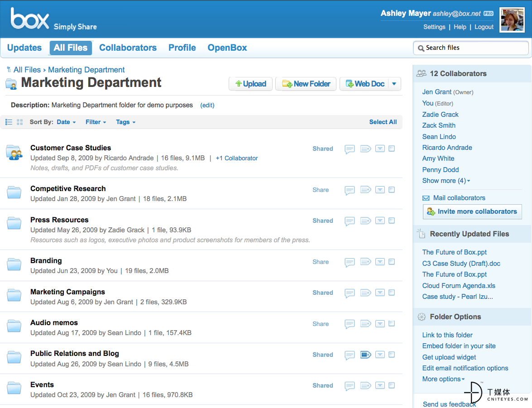This screenshot has height=408, width=532.
Task: Select the Competitive Research checkbox
Action: tap(392, 190)
